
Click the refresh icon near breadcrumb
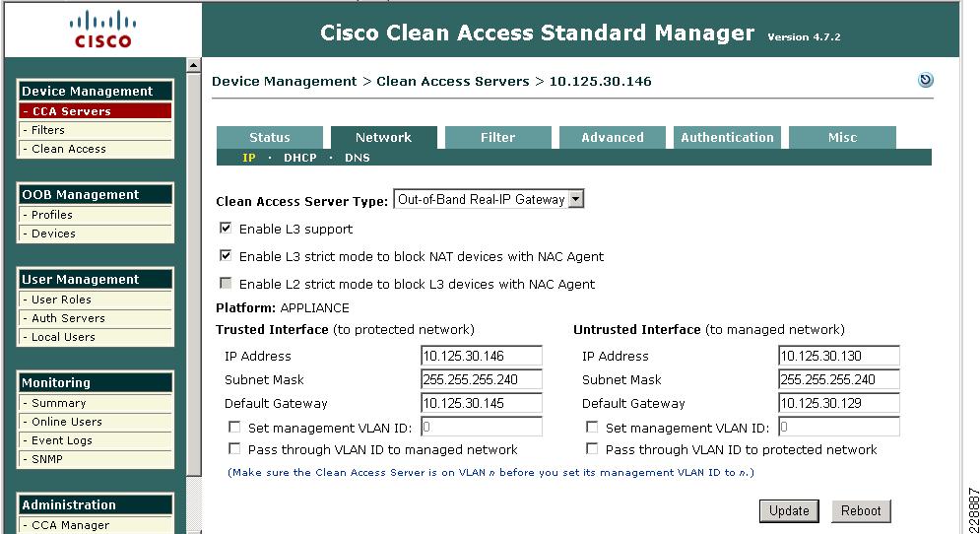point(925,80)
